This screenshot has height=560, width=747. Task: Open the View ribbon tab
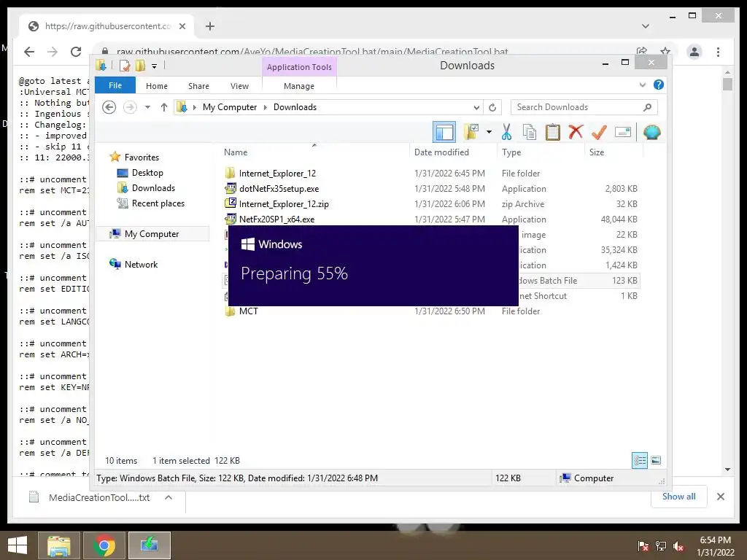[x=239, y=86]
